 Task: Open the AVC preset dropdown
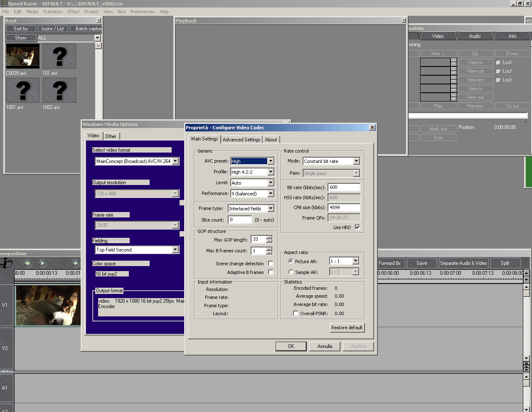(271, 161)
